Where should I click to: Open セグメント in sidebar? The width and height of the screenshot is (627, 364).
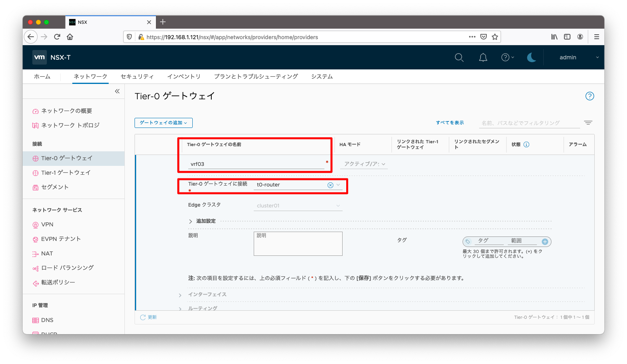point(50,187)
